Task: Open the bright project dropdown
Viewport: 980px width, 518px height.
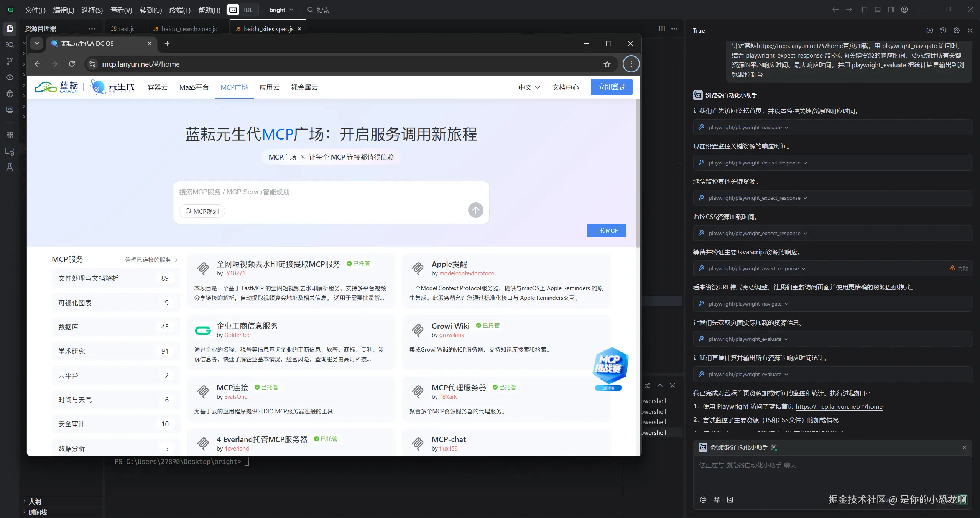Action: point(281,10)
